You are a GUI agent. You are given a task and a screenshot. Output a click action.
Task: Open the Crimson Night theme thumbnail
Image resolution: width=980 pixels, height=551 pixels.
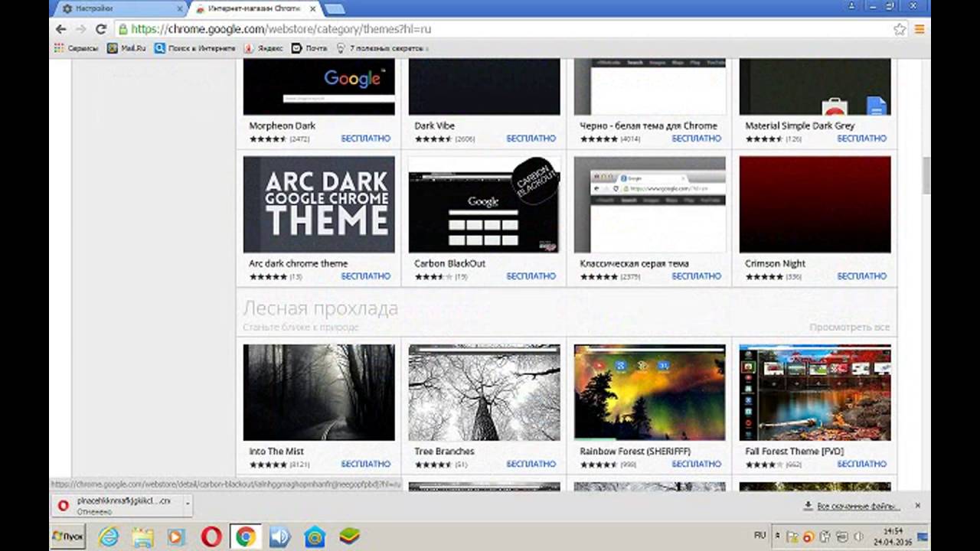(815, 204)
